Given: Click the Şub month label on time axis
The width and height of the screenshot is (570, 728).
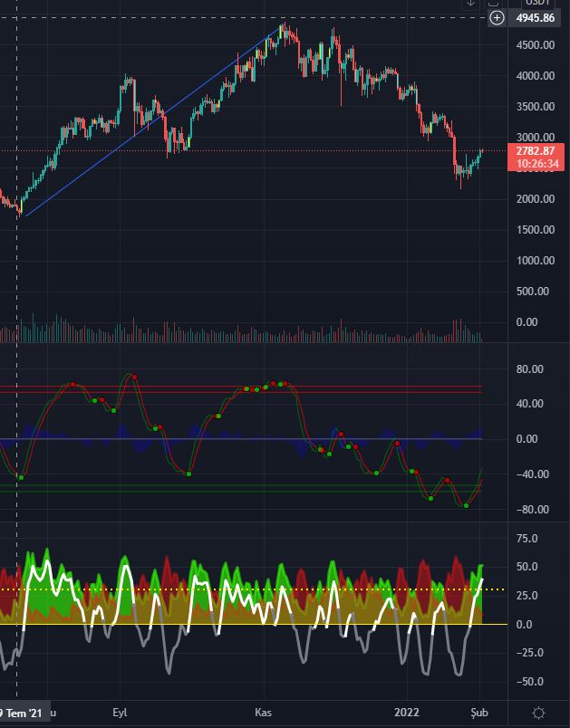Looking at the screenshot, I should click(479, 713).
